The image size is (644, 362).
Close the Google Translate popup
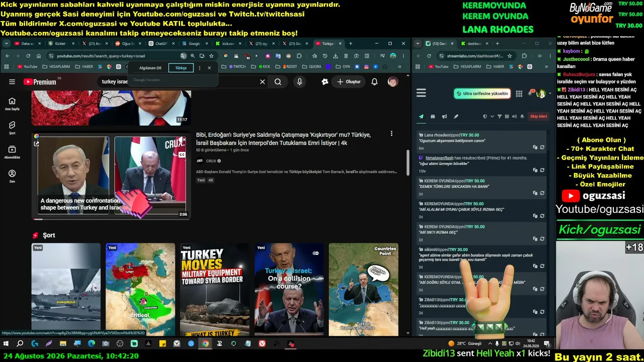tap(209, 68)
